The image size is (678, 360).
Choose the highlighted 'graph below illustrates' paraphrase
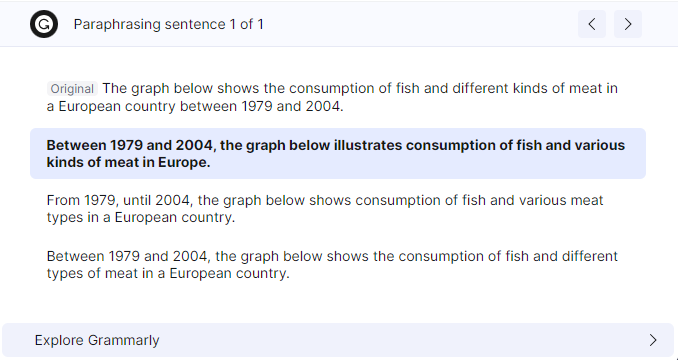point(338,153)
